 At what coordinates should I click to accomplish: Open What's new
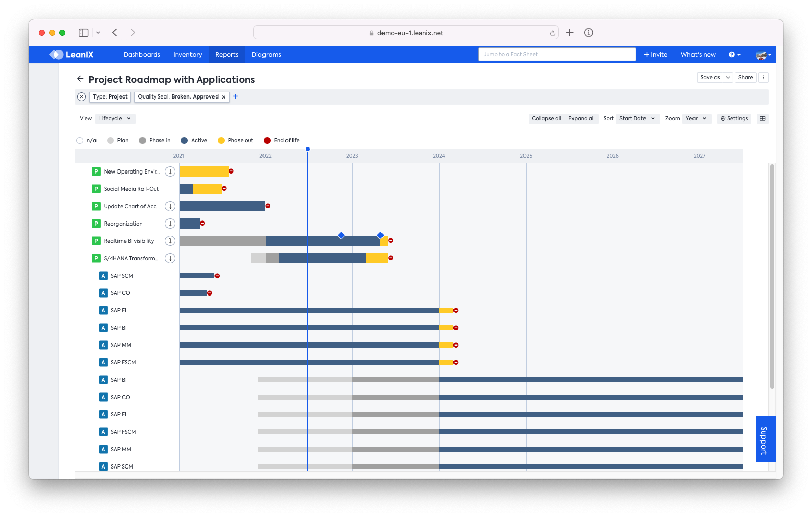point(698,55)
